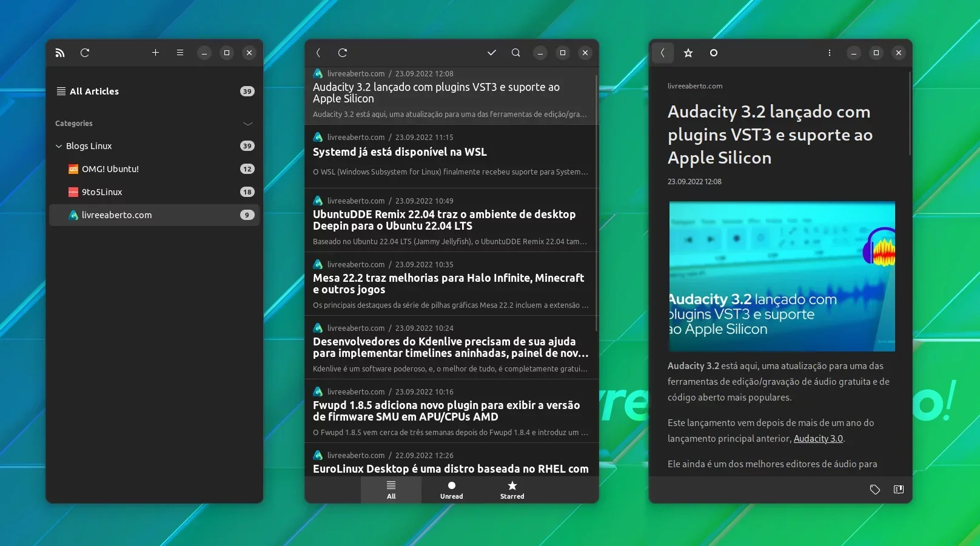Click favicon of the Systemd article row
The image size is (980, 546).
tap(318, 137)
